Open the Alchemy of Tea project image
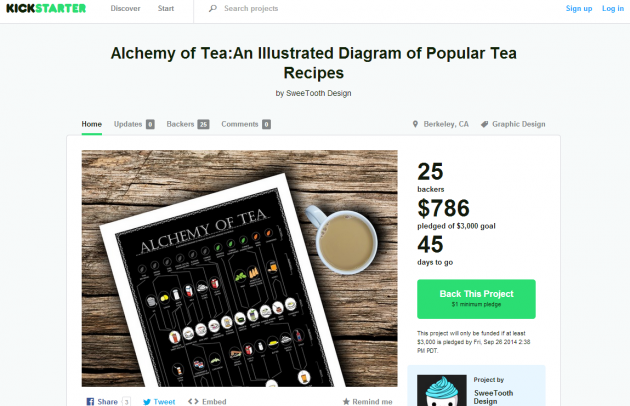The image size is (630, 406). click(239, 269)
